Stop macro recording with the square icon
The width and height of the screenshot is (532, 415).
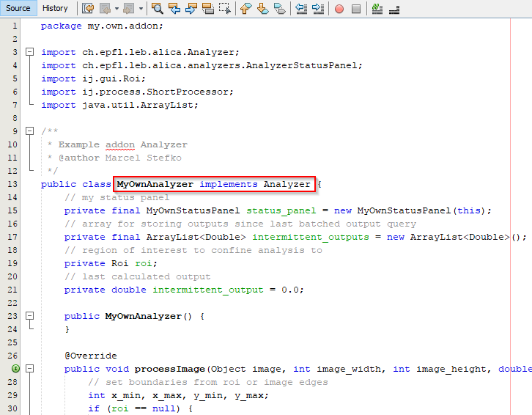(x=356, y=9)
